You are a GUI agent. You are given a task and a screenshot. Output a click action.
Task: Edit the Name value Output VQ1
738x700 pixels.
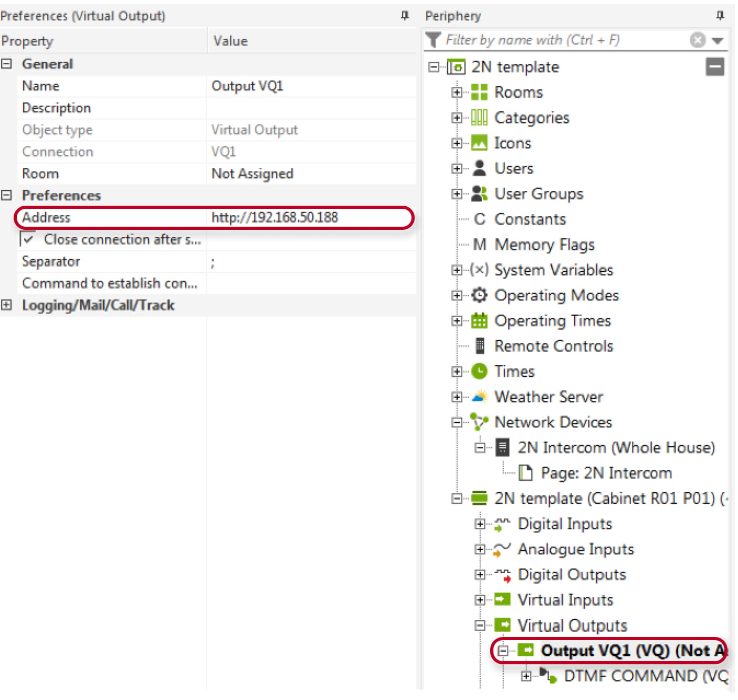(311, 86)
